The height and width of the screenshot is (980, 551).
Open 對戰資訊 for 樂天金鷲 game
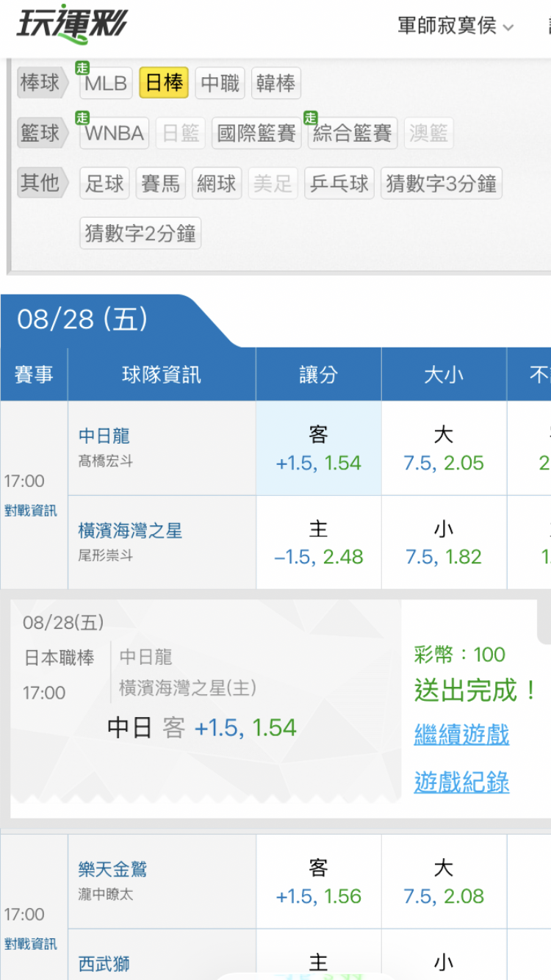coord(30,944)
